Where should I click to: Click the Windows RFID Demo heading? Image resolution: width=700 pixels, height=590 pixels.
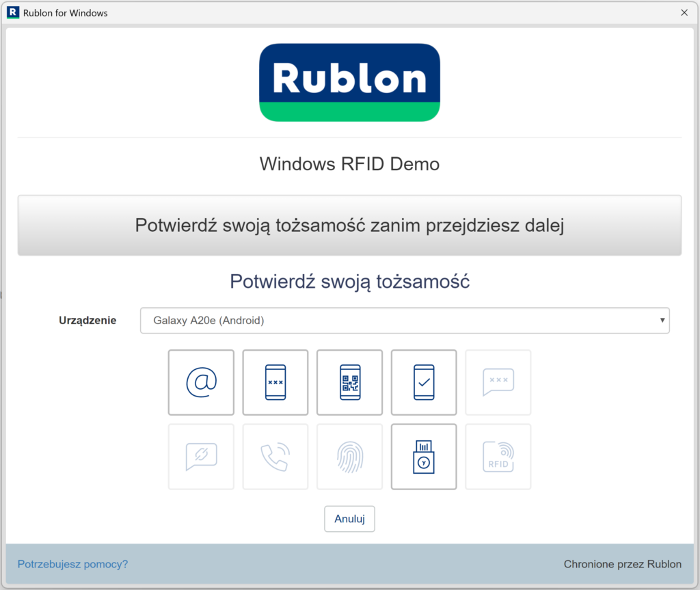point(349,164)
